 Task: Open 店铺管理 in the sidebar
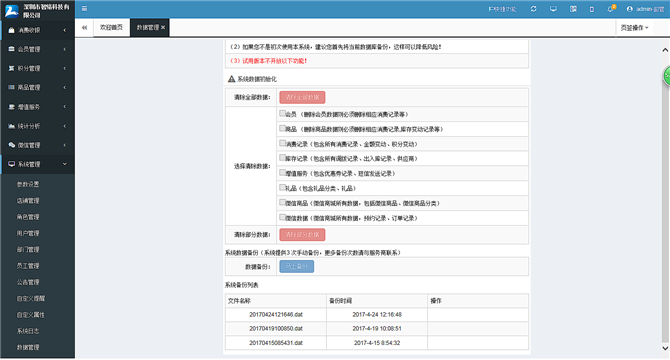[28, 200]
